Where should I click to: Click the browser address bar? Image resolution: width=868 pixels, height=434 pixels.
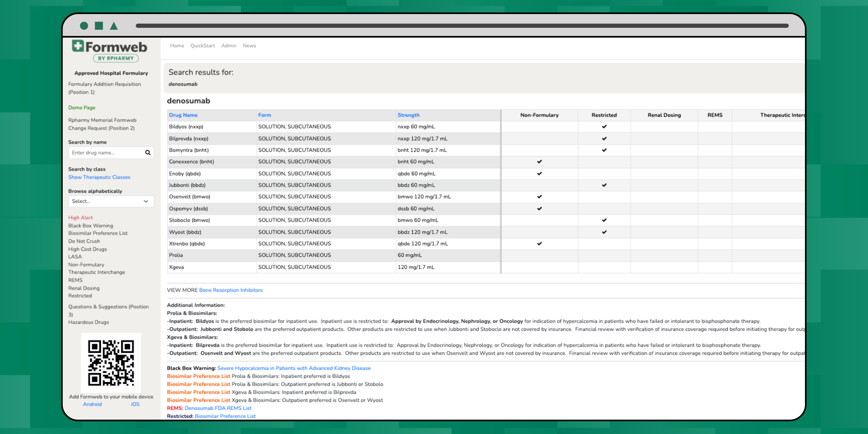click(462, 26)
